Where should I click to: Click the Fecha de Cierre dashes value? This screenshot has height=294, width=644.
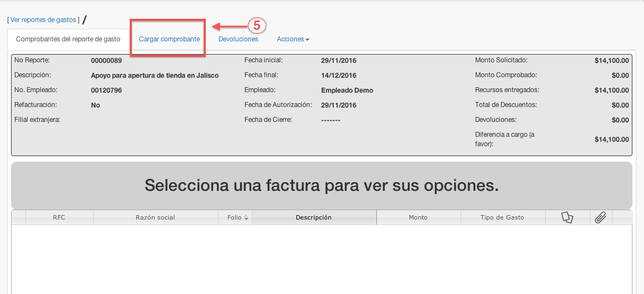(331, 120)
